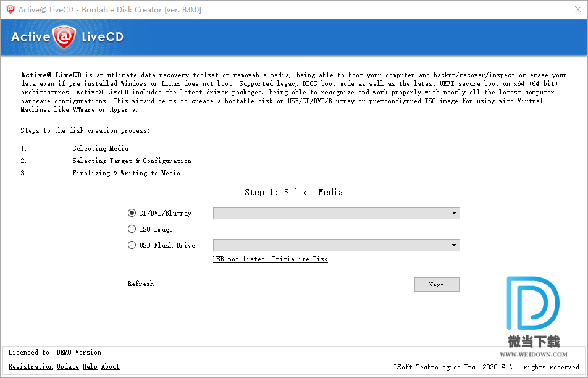Open the About link
Image resolution: width=588 pixels, height=378 pixels.
110,366
